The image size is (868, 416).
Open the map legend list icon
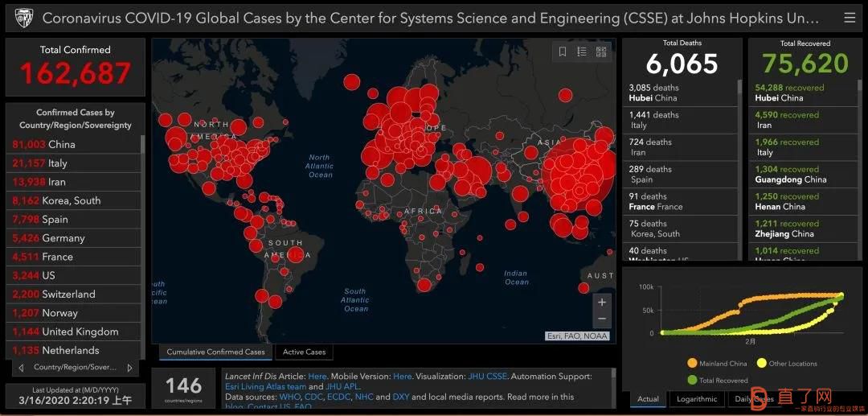click(582, 52)
